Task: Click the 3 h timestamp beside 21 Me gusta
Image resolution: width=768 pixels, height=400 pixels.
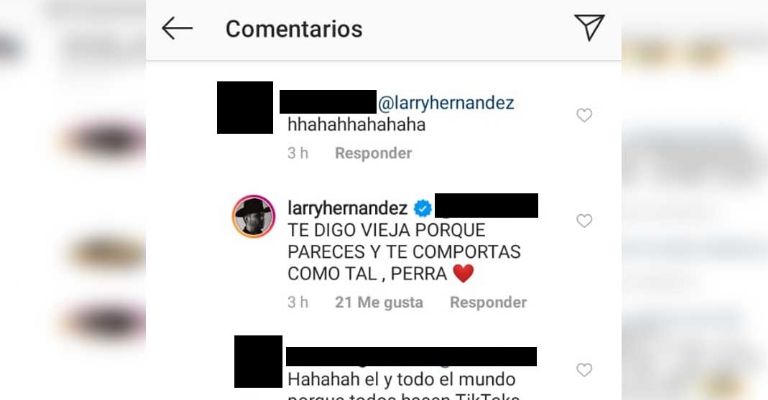Action: tap(298, 303)
